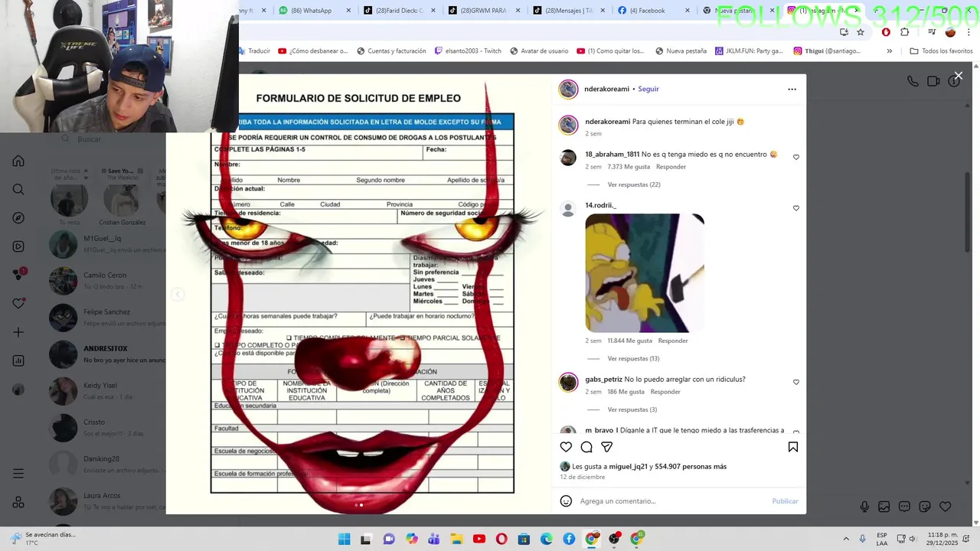
Task: Expand replies (3) under gabs_petriz comment
Action: pos(632,409)
